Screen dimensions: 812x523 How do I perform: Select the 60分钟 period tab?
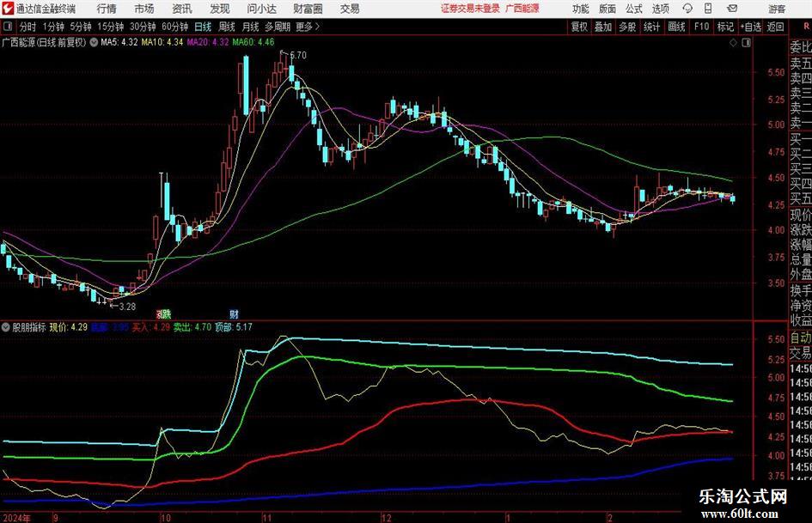pos(175,27)
